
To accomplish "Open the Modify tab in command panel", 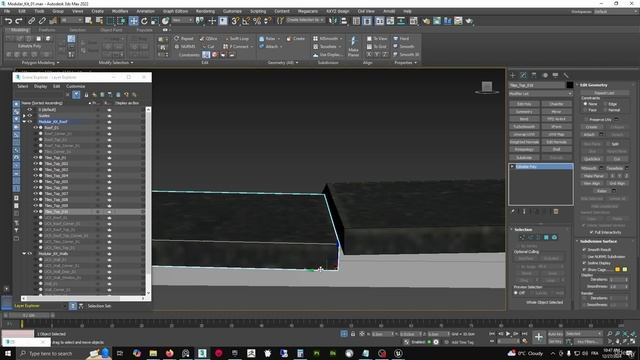I will tap(524, 76).
